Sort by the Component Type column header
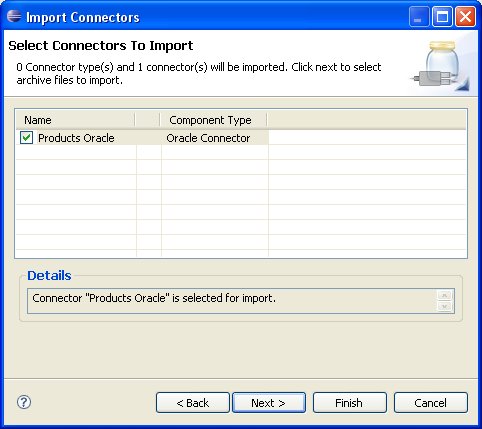This screenshot has width=482, height=429. [x=213, y=120]
